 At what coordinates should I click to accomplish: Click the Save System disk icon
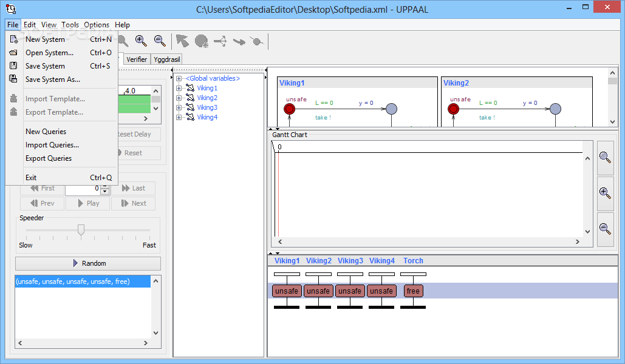point(13,66)
